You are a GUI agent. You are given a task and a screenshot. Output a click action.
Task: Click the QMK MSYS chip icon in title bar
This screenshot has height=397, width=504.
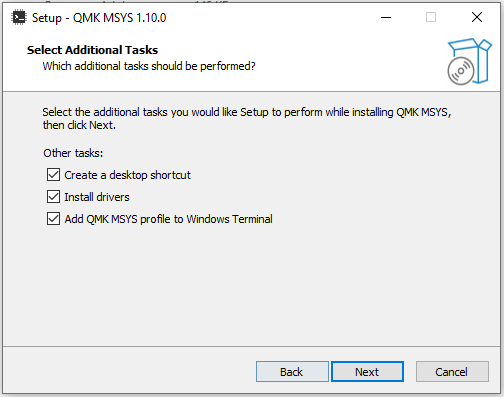(19, 18)
